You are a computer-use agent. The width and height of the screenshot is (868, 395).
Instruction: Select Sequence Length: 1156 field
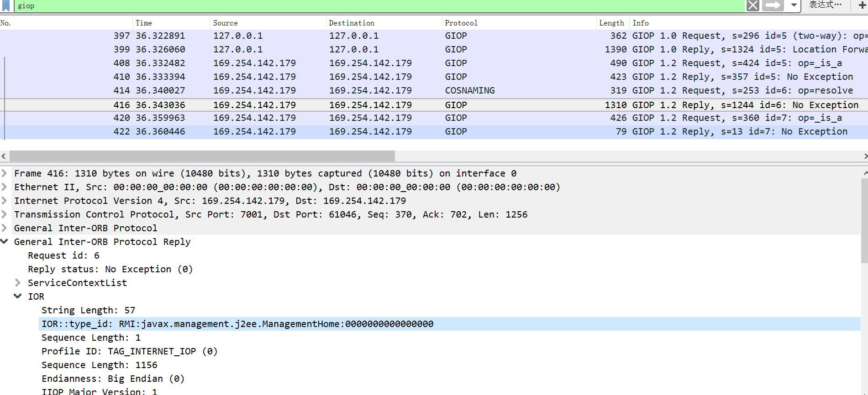(100, 365)
